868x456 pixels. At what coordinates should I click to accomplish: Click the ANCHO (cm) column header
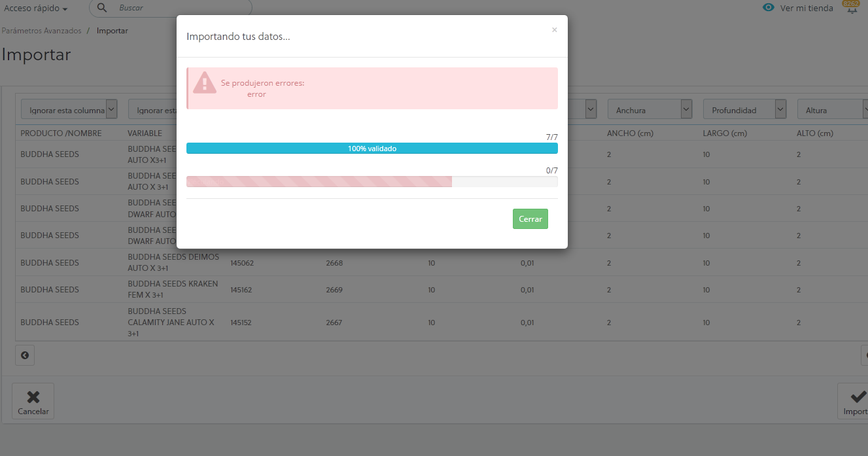coord(630,133)
